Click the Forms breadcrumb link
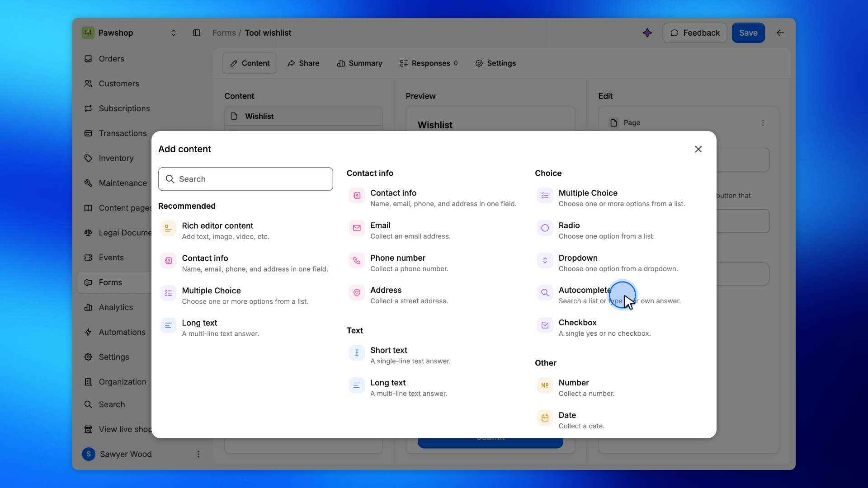 click(x=224, y=33)
